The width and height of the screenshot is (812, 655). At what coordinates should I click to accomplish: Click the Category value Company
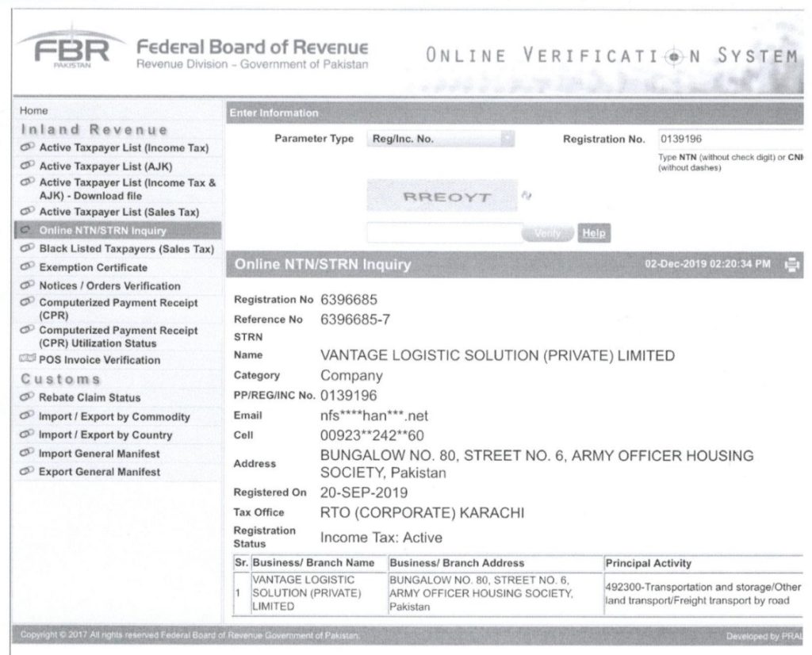tap(351, 376)
